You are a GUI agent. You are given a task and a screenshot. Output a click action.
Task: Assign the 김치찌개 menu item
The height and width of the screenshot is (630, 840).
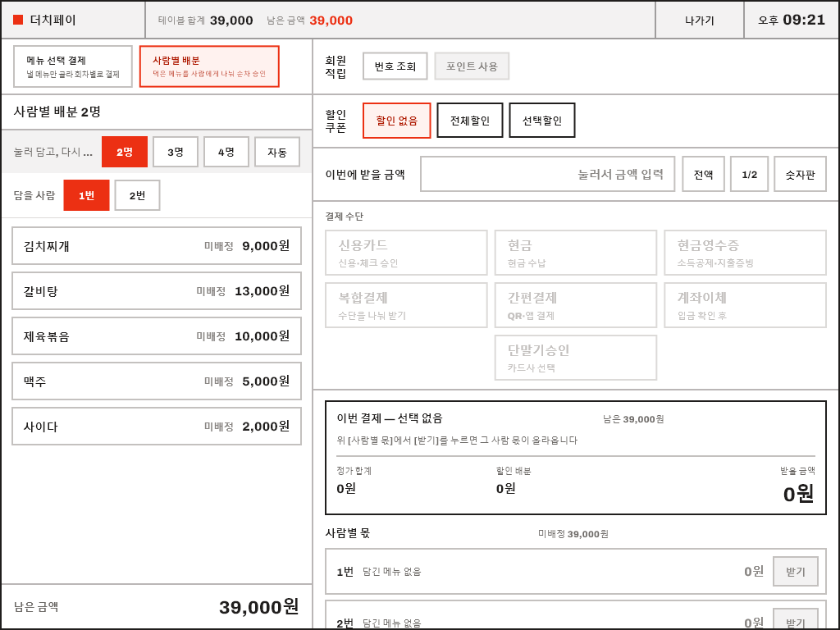click(x=157, y=246)
